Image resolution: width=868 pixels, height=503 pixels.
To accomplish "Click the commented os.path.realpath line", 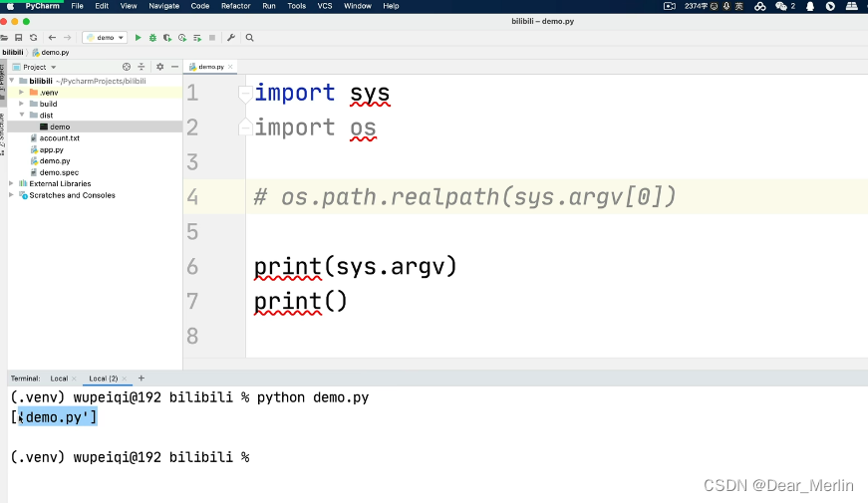I will (464, 197).
